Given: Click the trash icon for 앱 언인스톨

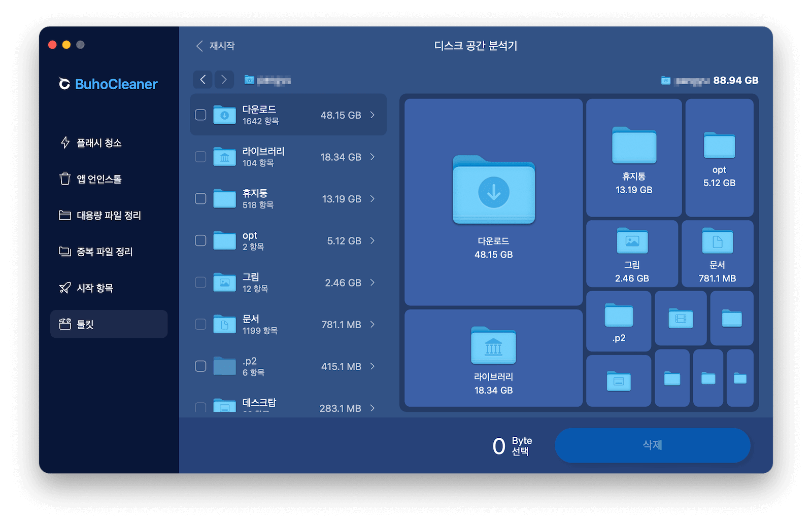Looking at the screenshot, I should pos(65,179).
